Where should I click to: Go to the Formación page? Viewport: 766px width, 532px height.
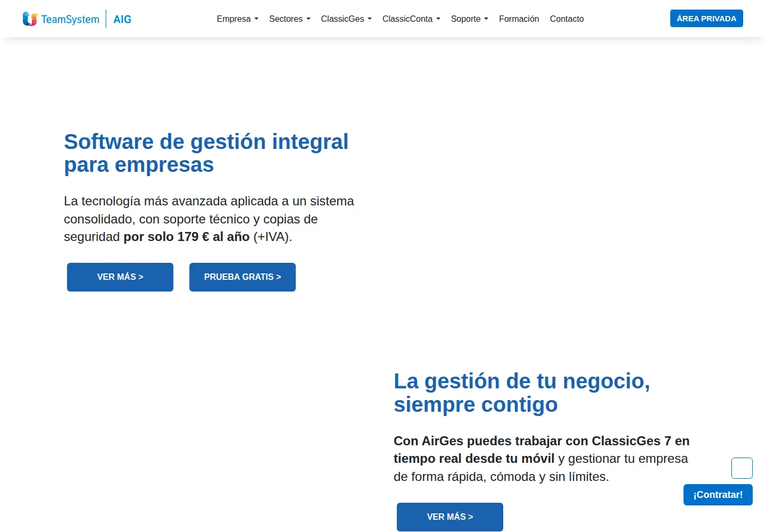pyautogui.click(x=519, y=19)
